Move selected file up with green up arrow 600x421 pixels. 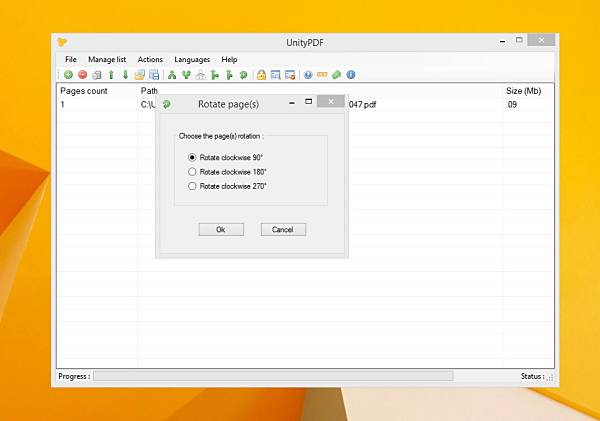pyautogui.click(x=111, y=75)
